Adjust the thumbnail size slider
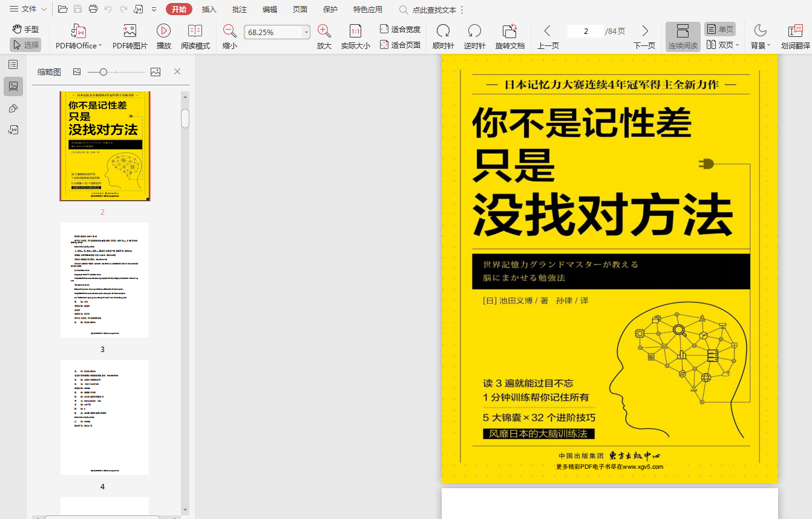This screenshot has height=519, width=812. (103, 72)
